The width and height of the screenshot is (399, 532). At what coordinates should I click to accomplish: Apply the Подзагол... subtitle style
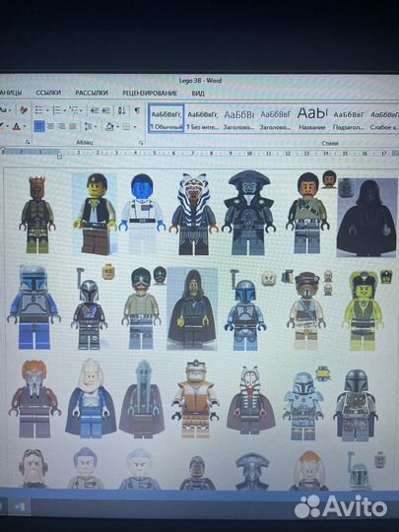[349, 119]
